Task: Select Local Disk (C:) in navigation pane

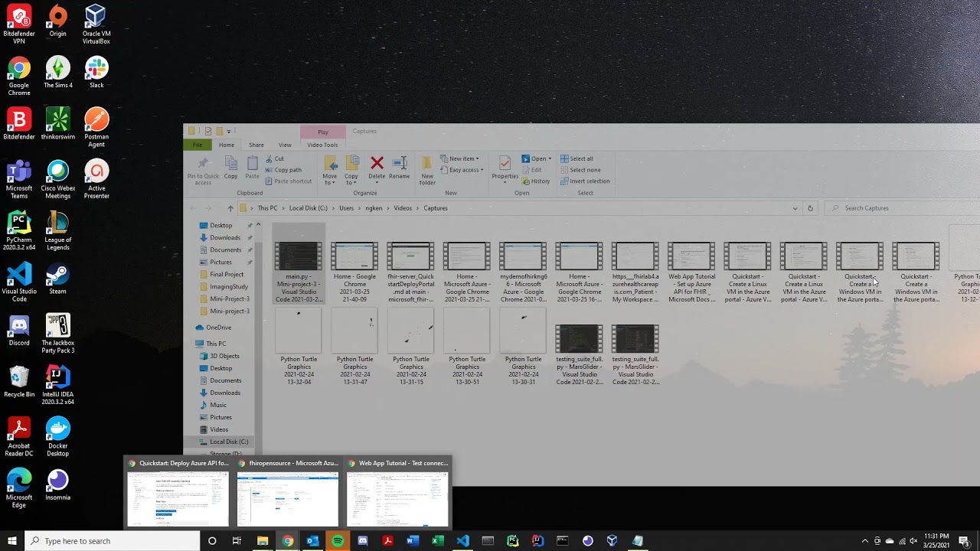Action: pyautogui.click(x=222, y=442)
